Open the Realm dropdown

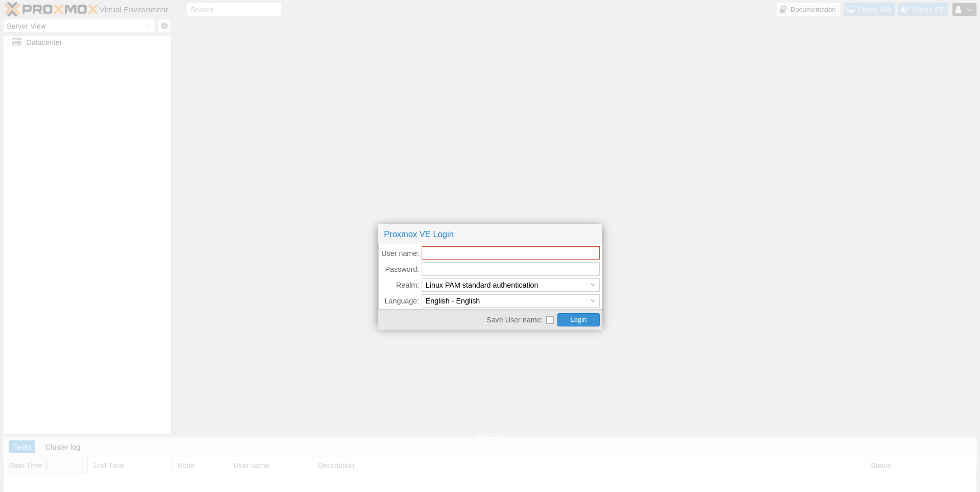pos(593,285)
